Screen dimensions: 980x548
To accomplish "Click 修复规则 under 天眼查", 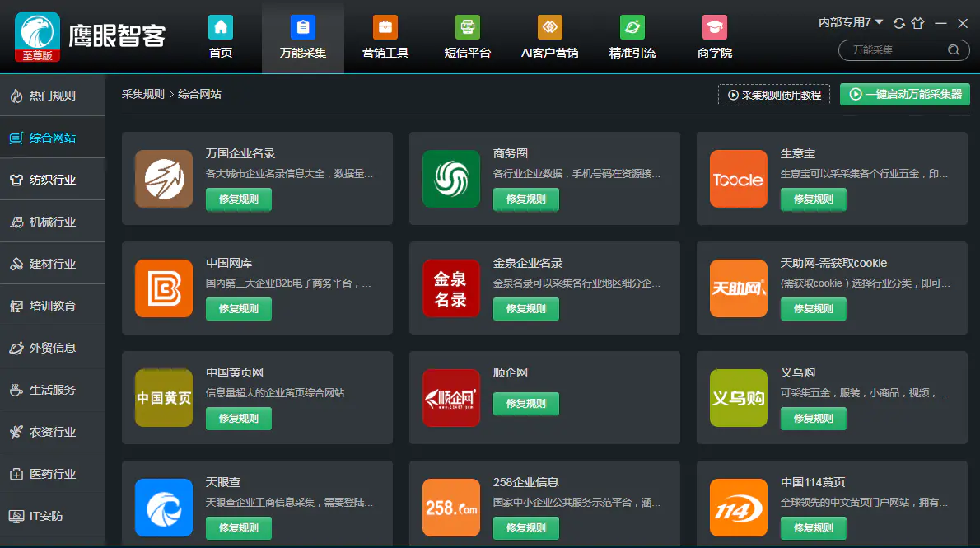I will (238, 527).
